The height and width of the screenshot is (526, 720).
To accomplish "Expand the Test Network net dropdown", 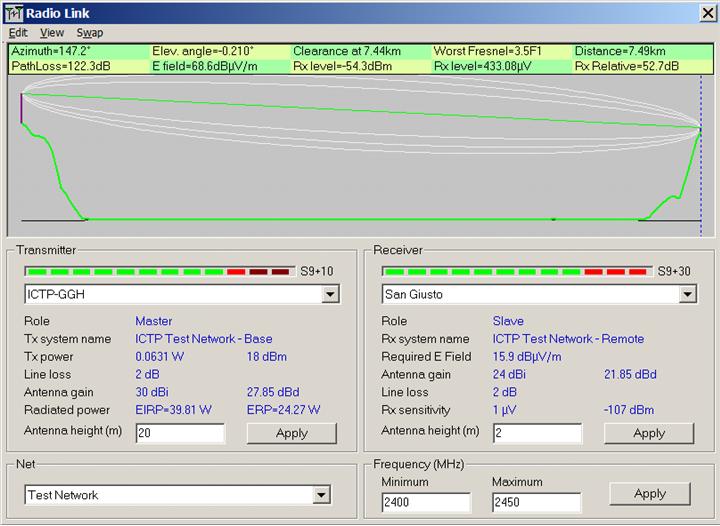I will tap(321, 495).
